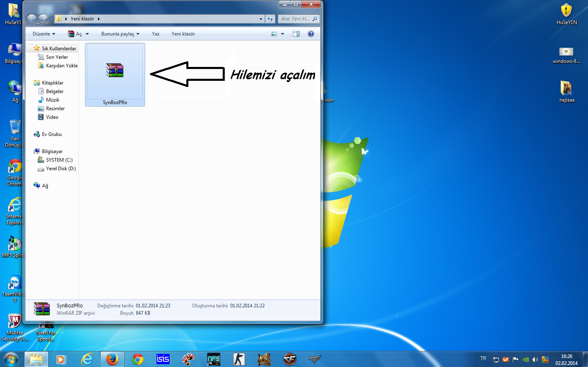Select the SynBozPRo WinRAR archive file

click(x=115, y=75)
